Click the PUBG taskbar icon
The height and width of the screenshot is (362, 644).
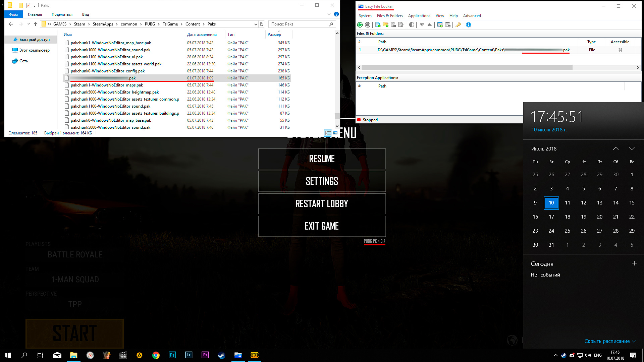pos(255,355)
